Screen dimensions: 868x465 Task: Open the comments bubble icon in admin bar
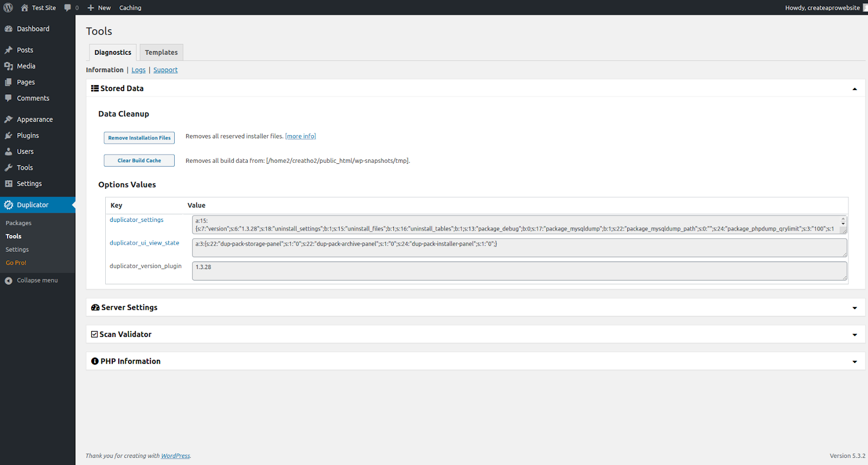pos(67,8)
